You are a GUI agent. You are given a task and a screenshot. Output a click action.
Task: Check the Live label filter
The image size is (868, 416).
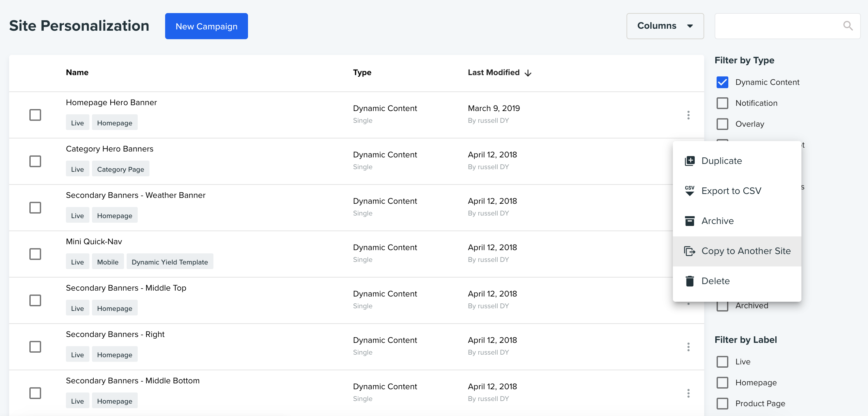722,362
